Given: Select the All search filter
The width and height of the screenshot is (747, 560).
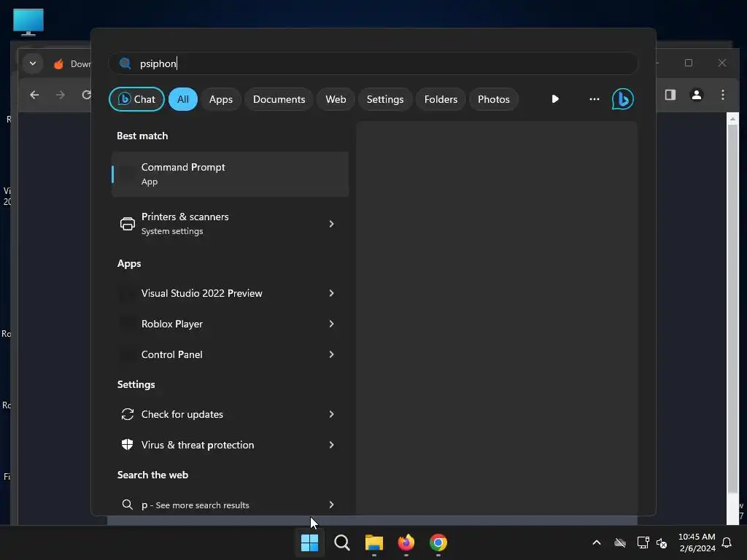Looking at the screenshot, I should coord(183,99).
